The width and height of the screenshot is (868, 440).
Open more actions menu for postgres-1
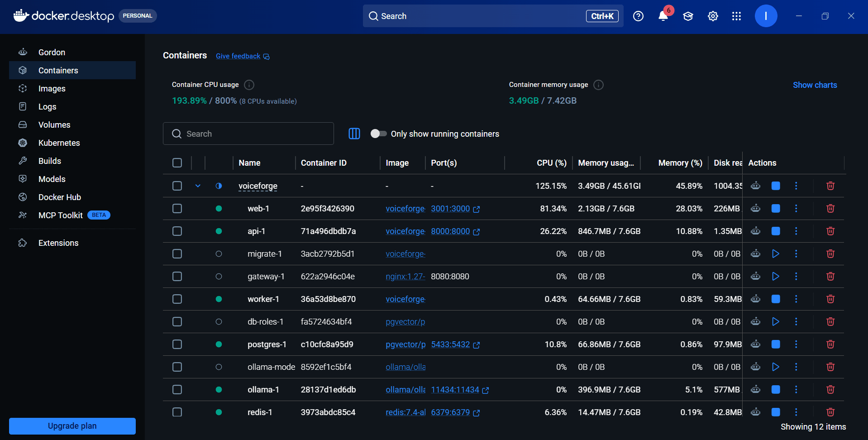[796, 344]
